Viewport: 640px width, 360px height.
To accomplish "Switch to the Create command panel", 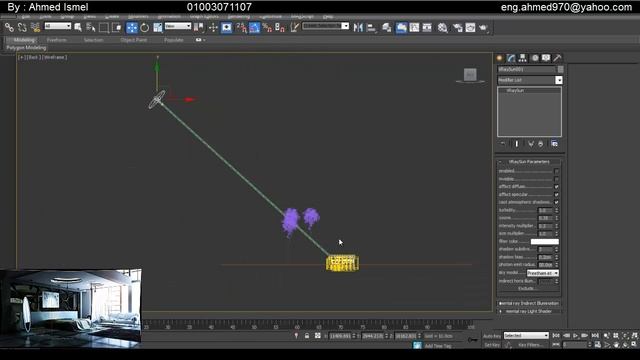I will [x=500, y=58].
